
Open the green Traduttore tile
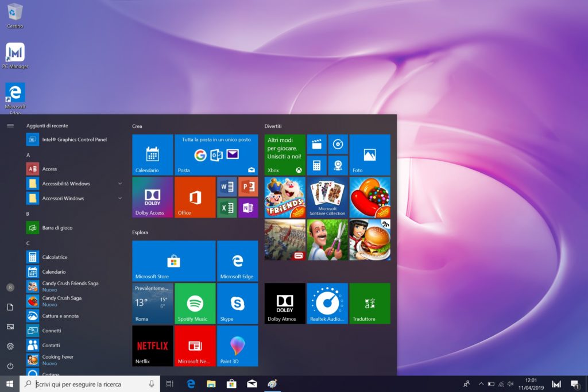coord(370,303)
